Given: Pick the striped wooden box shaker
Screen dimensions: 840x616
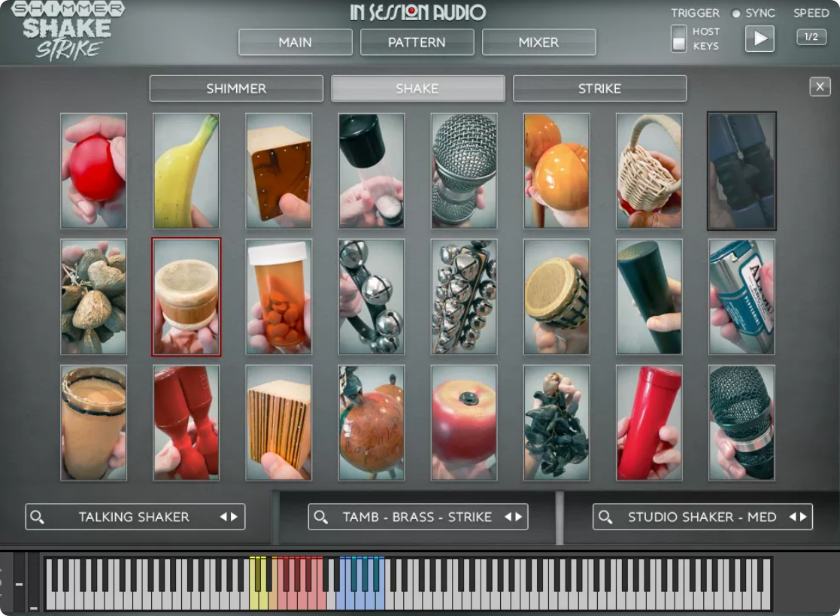Looking at the screenshot, I should [x=278, y=423].
